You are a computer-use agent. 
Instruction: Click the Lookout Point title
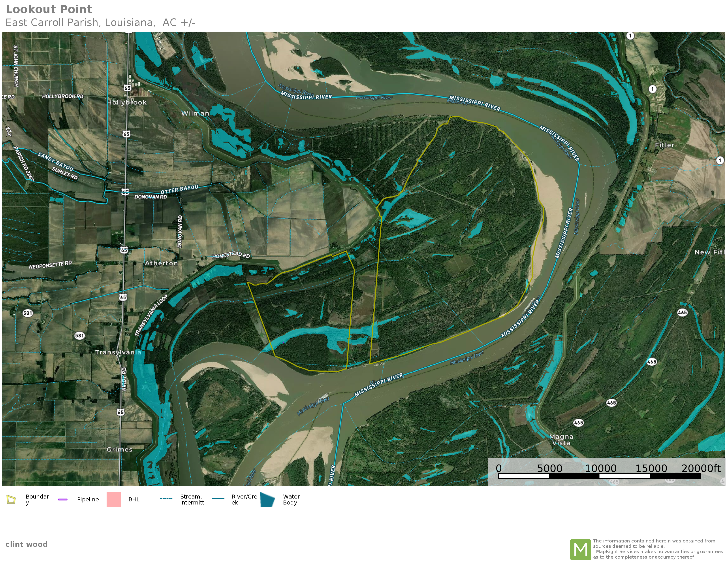click(49, 9)
